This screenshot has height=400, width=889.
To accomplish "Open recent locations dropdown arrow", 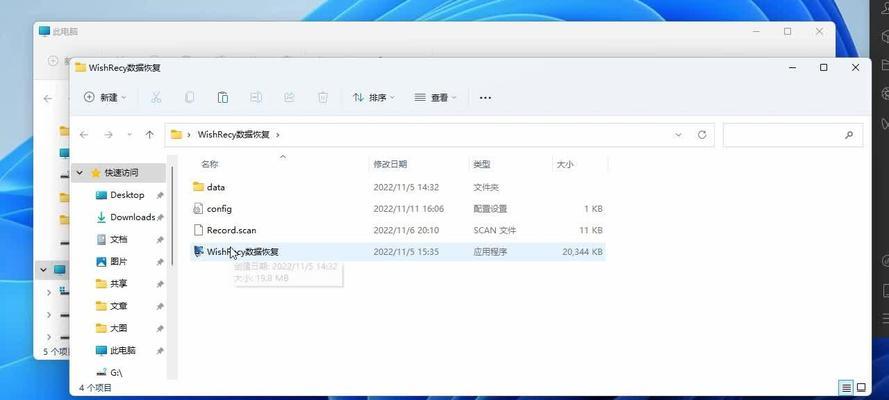I will 129,135.
